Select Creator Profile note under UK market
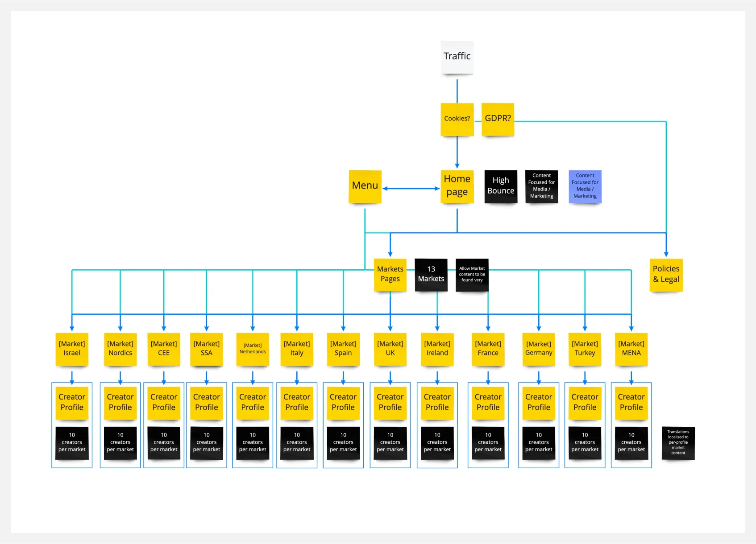 pyautogui.click(x=390, y=404)
